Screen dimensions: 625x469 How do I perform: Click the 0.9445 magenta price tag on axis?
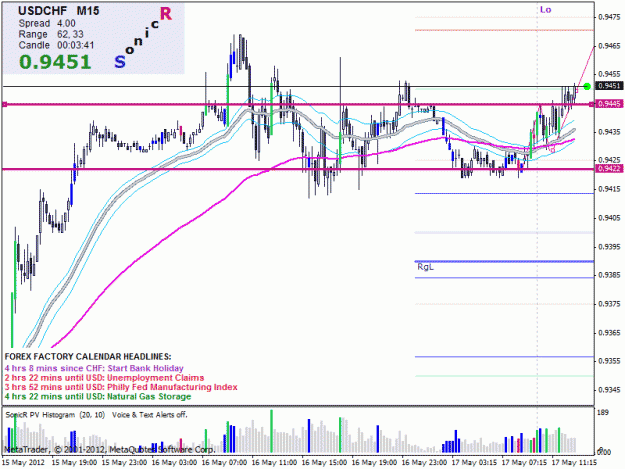pos(610,104)
